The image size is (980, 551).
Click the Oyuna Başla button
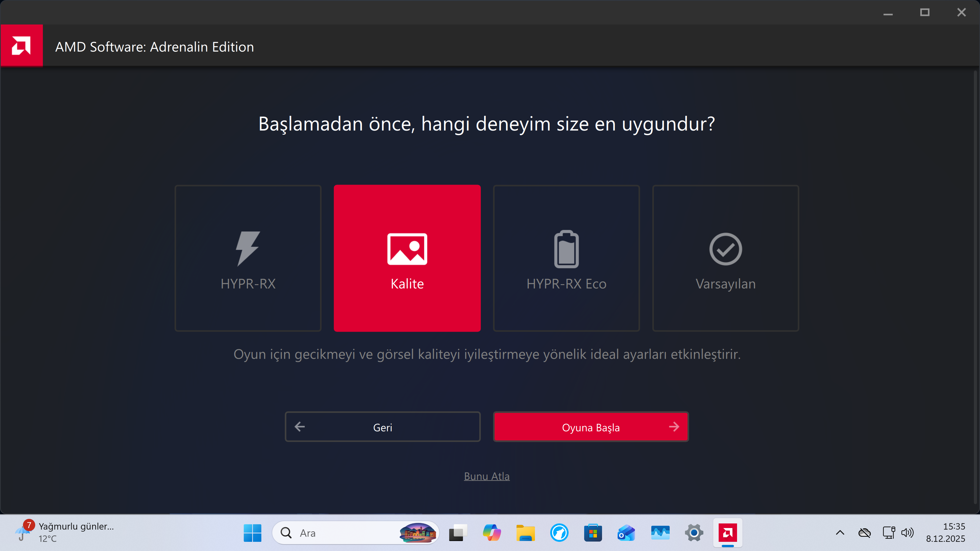point(591,427)
